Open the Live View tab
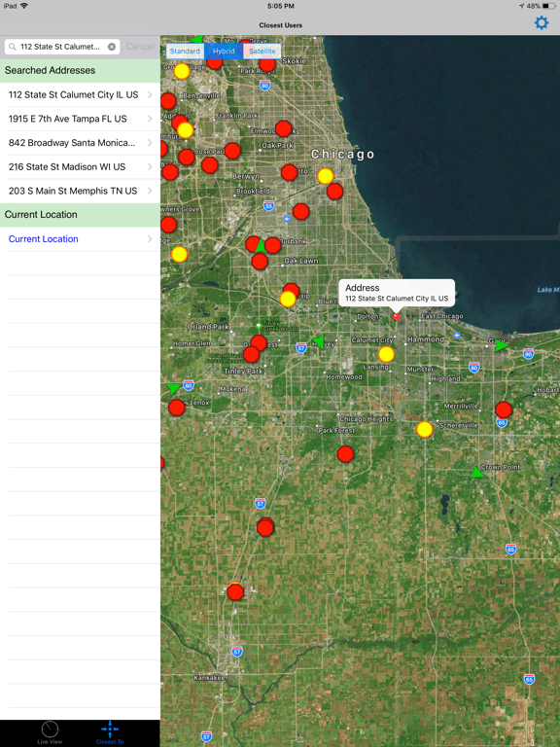 tap(50, 732)
